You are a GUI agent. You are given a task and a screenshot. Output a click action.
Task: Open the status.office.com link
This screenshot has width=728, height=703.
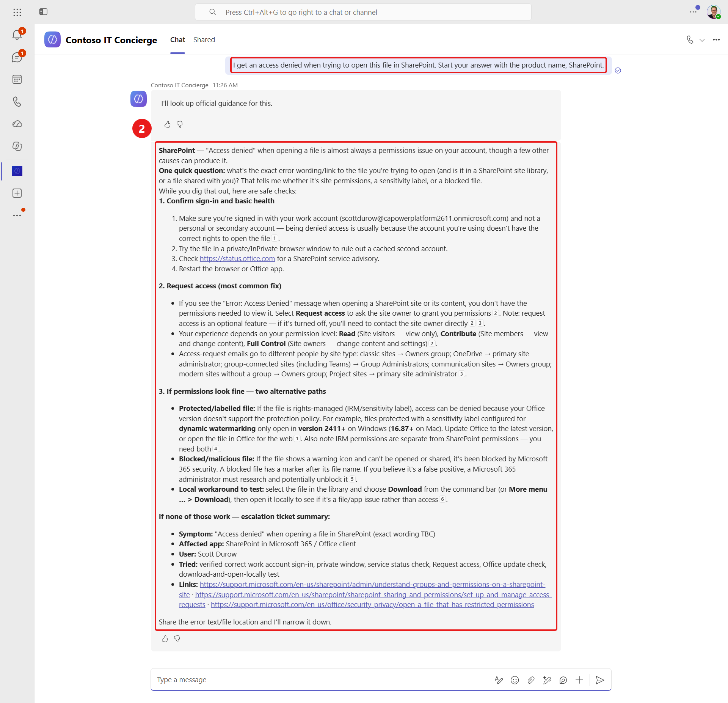pos(237,259)
